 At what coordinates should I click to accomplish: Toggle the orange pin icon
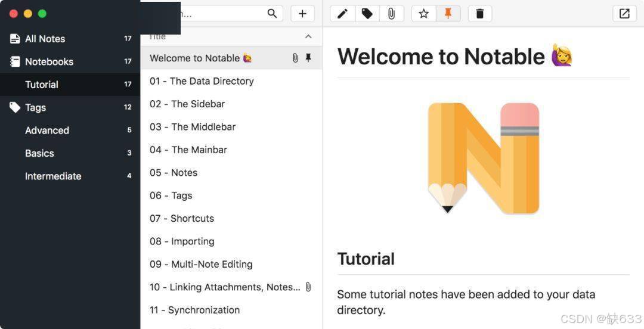tap(448, 14)
